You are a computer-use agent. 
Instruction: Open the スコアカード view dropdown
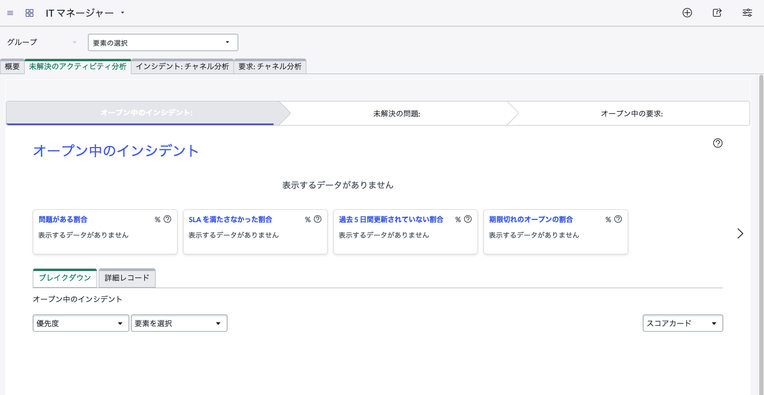(x=683, y=323)
